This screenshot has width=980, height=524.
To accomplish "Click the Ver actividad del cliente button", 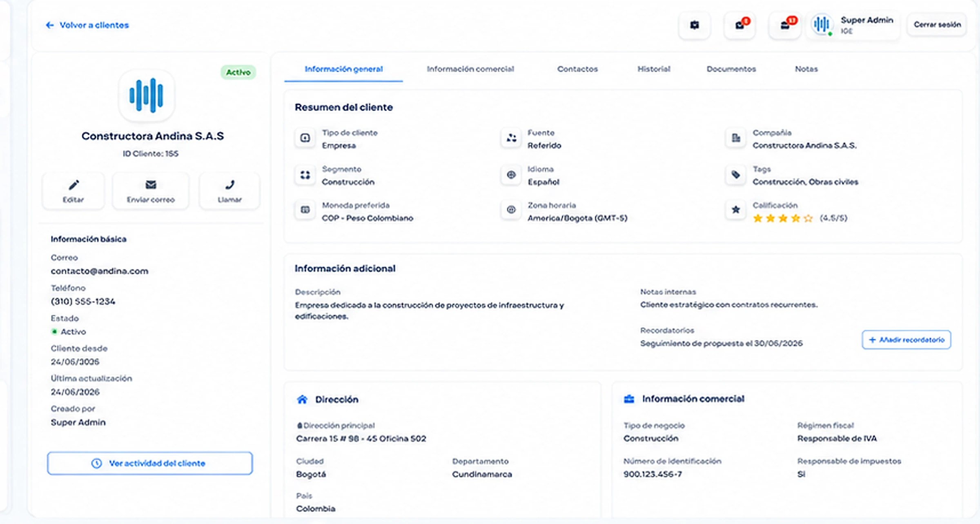I will pyautogui.click(x=150, y=463).
